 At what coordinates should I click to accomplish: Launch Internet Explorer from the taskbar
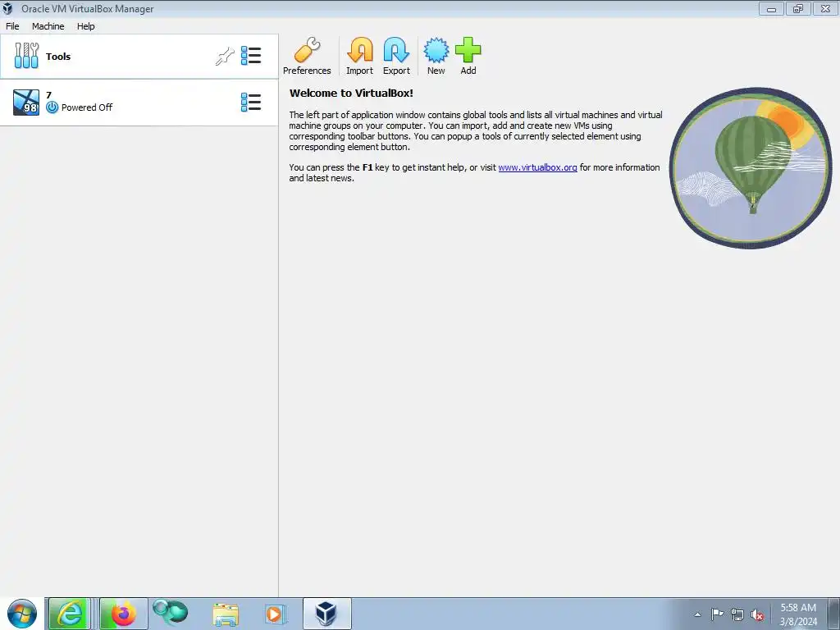pos(69,614)
